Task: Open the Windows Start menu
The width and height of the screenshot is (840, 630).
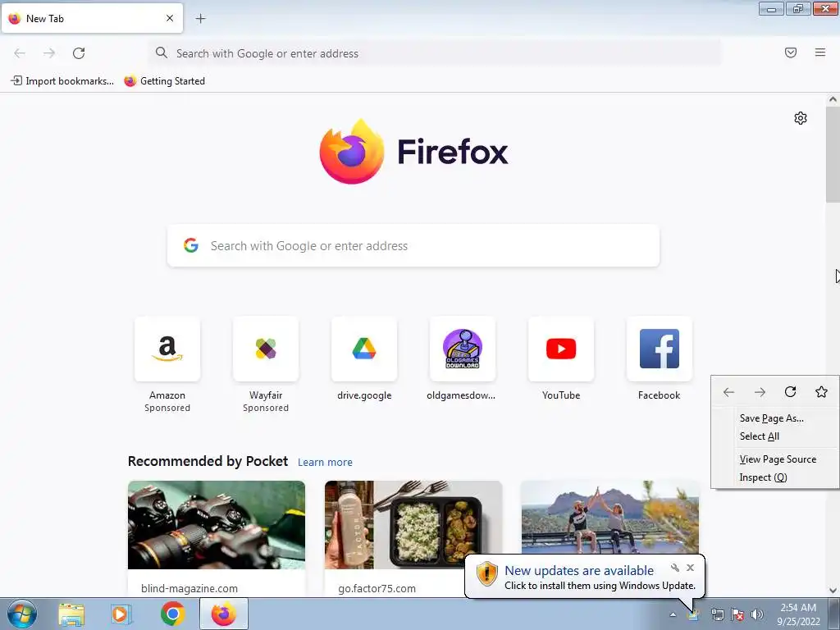Action: pos(22,614)
